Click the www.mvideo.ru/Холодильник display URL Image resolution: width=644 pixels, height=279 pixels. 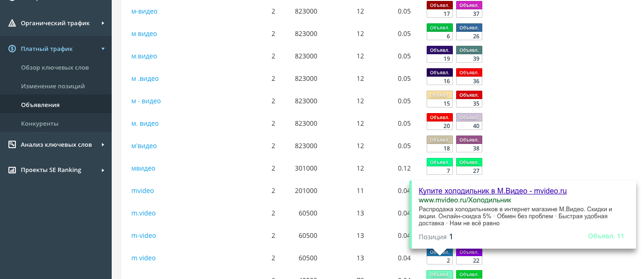(x=465, y=200)
